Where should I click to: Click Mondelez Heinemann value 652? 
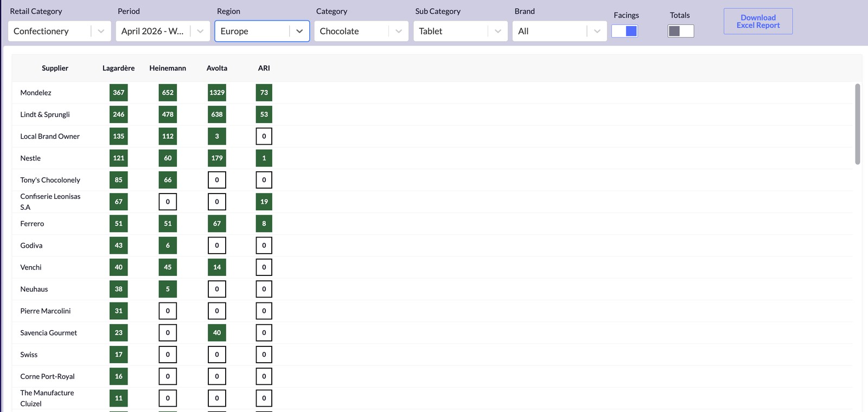tap(168, 93)
